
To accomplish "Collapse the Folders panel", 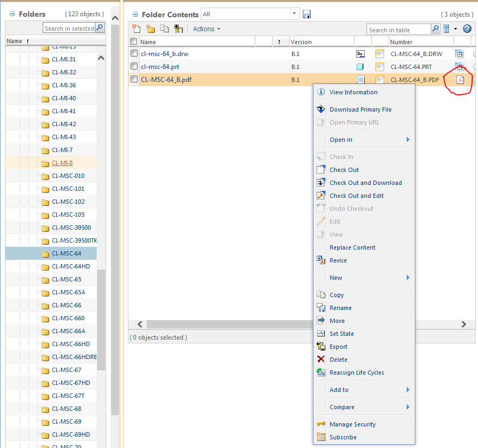I will tap(12, 14).
